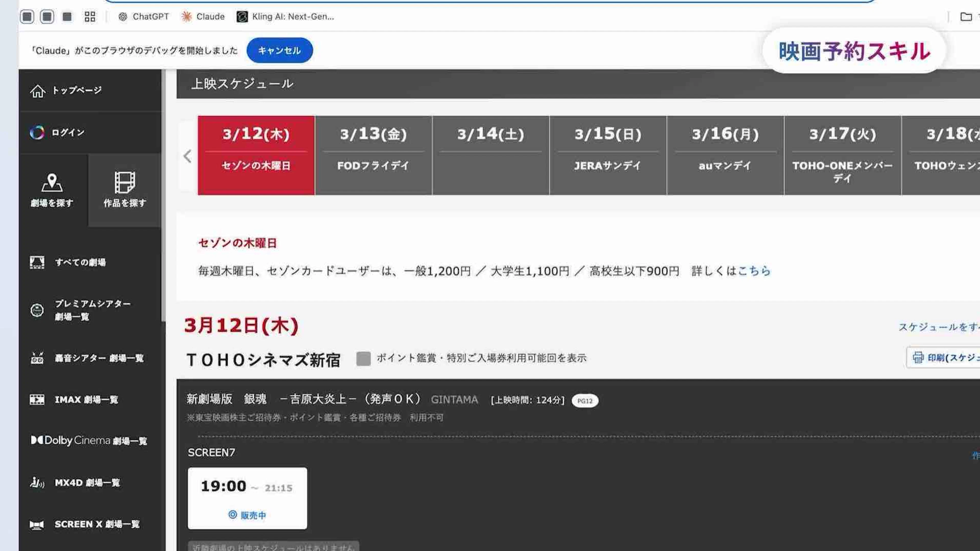Select the 3/13(金) FODフライデイ tab
The width and height of the screenshot is (980, 551).
point(373,155)
